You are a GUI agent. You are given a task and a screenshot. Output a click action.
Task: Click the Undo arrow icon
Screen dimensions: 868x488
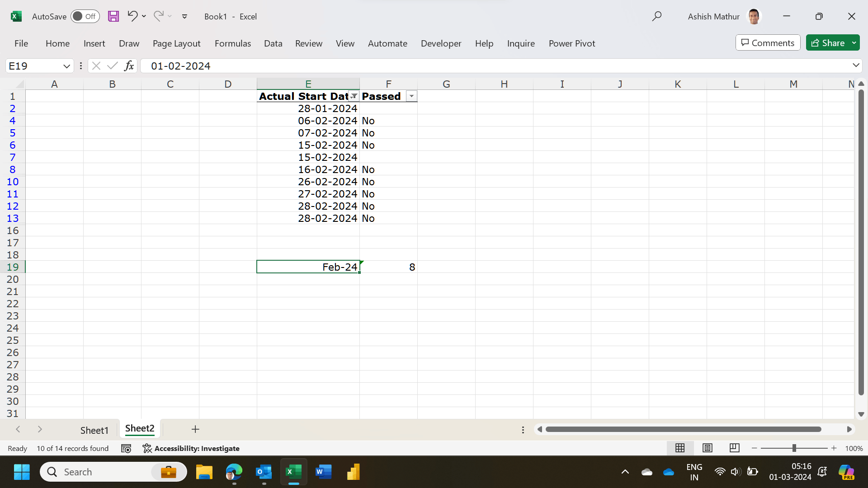click(x=132, y=16)
